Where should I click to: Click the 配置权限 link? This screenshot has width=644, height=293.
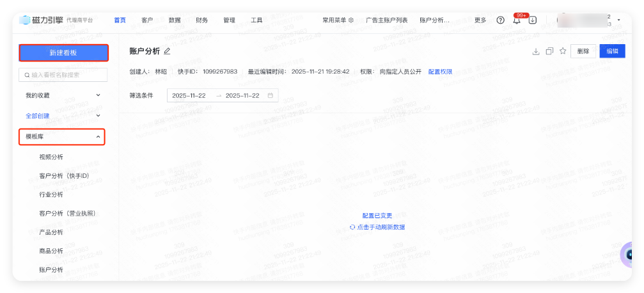[x=440, y=72]
